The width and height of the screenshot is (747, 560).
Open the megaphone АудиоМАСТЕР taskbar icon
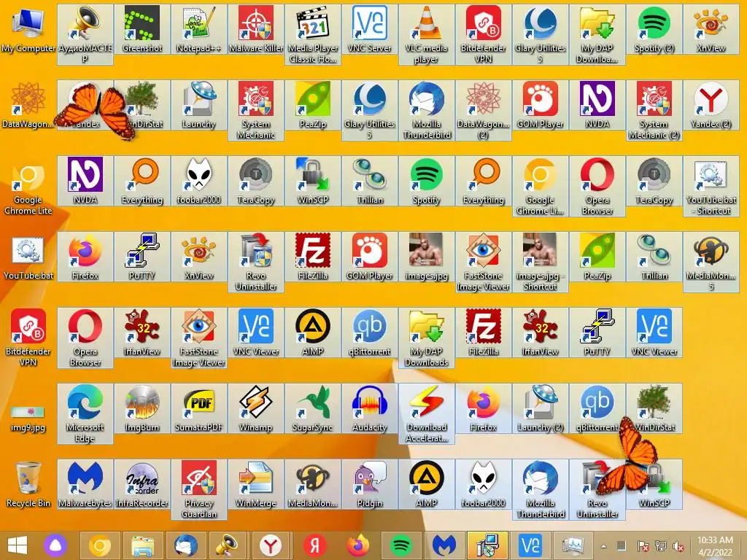point(228,545)
